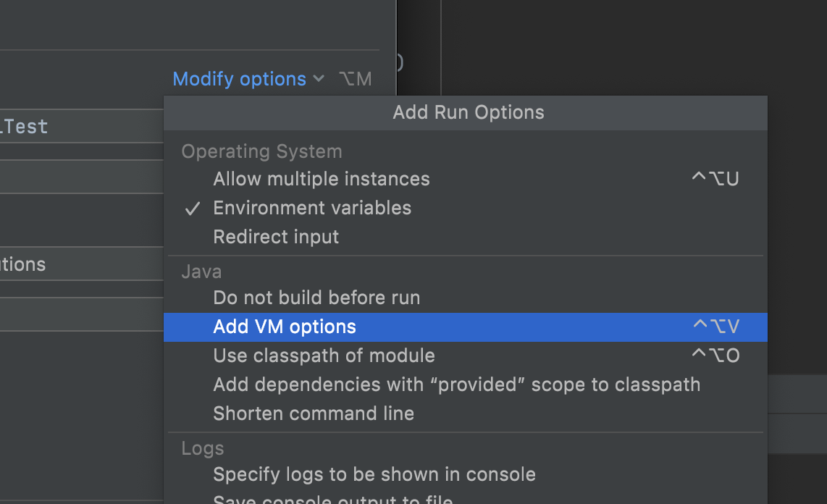The height and width of the screenshot is (504, 827).
Task: Click the Allow multiple instances shortcut icon
Action: 715,179
